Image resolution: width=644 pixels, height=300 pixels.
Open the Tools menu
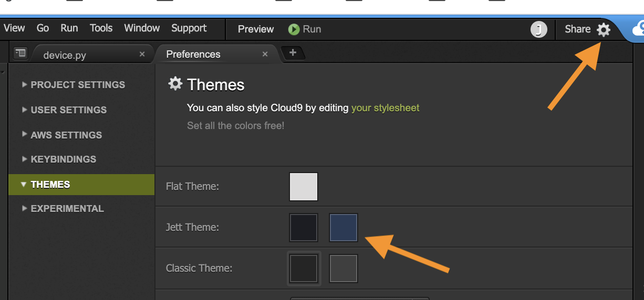click(101, 28)
